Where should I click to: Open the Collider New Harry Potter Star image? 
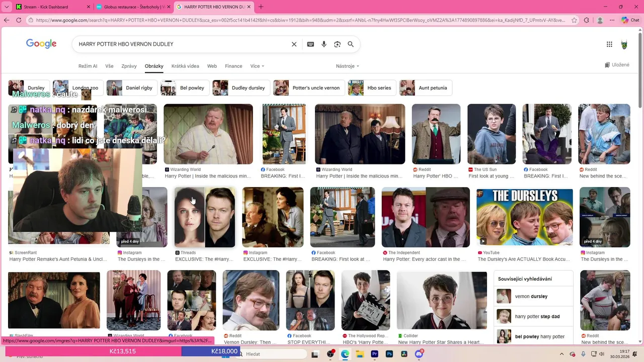pyautogui.click(x=442, y=300)
